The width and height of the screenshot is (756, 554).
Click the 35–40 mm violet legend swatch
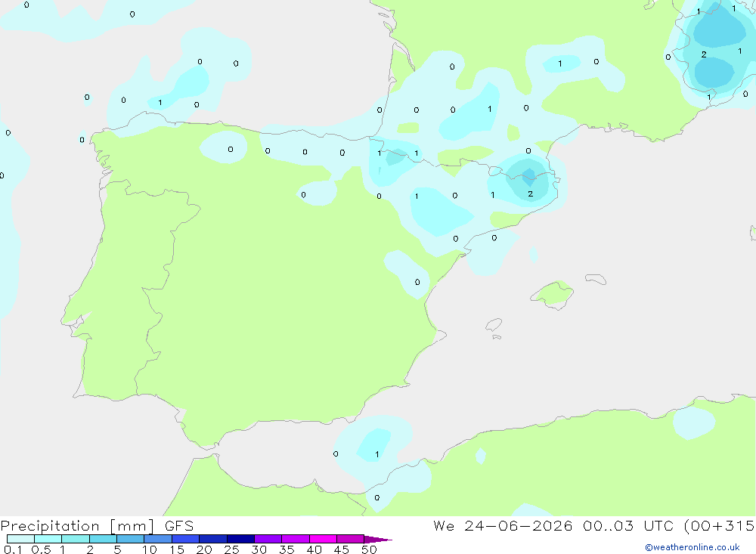tap(295, 539)
